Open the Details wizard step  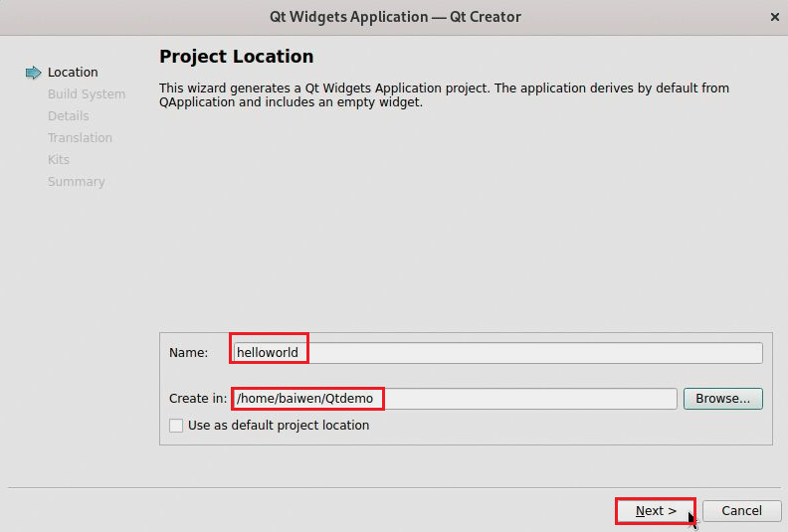click(x=68, y=116)
